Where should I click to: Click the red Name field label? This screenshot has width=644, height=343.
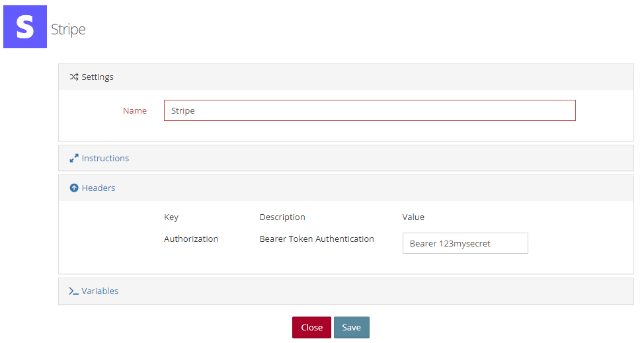click(x=135, y=111)
